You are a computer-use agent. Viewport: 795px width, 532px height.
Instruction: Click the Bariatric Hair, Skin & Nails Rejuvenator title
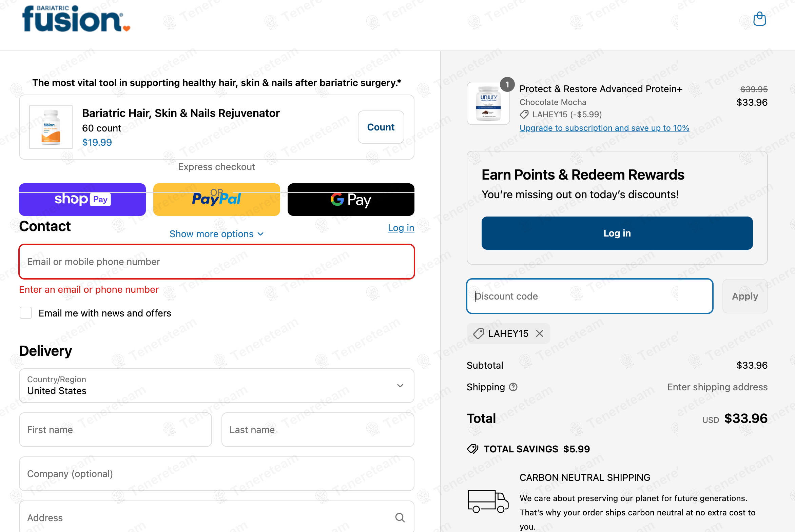tap(181, 113)
